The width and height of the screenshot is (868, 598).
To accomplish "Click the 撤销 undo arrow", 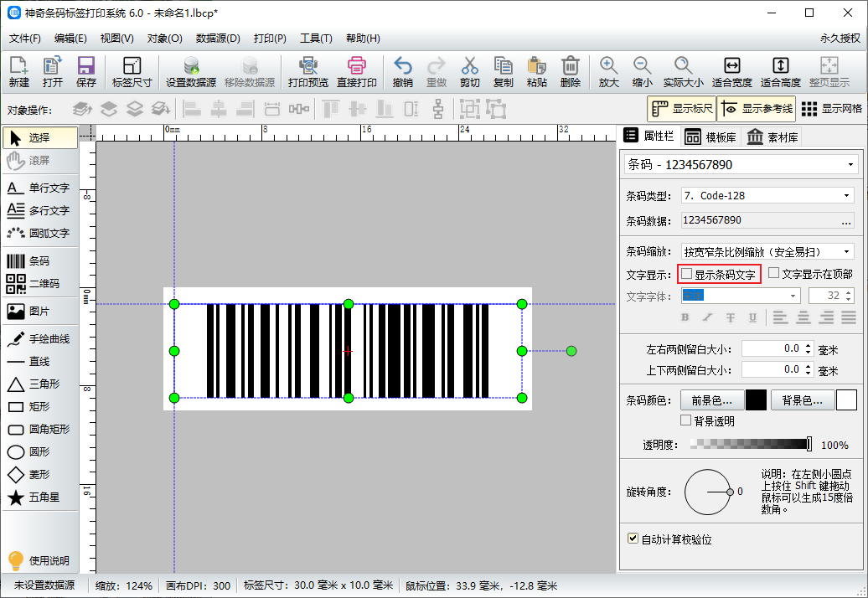I will 402,72.
